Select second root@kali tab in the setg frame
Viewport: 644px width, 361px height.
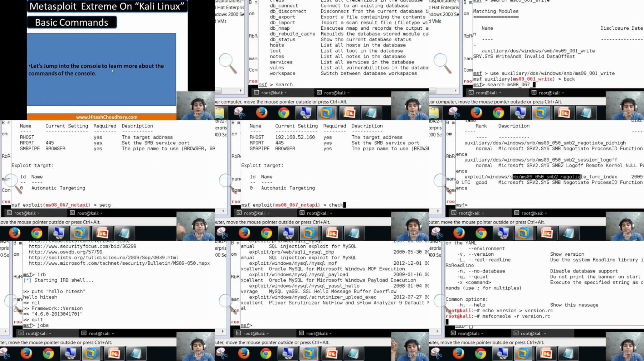(86, 213)
